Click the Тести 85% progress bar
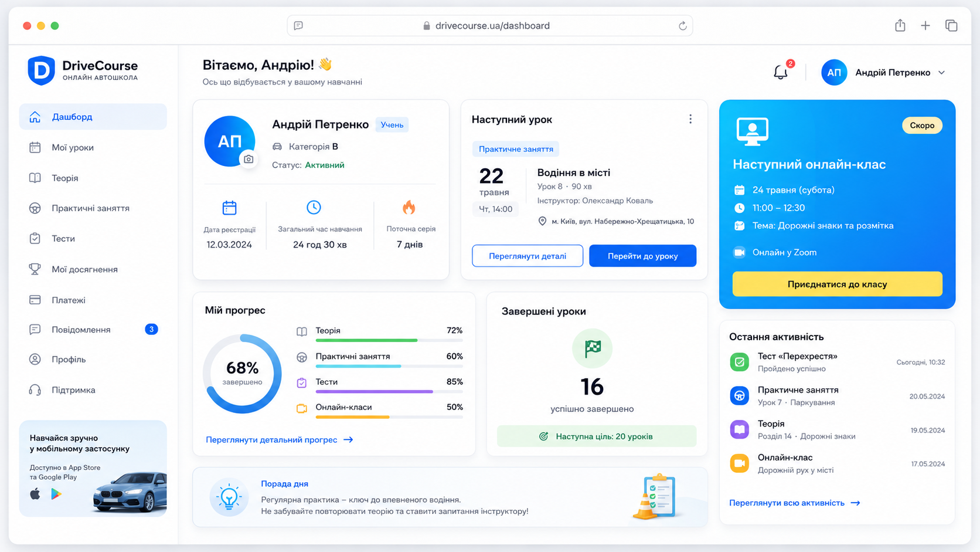 coord(389,391)
